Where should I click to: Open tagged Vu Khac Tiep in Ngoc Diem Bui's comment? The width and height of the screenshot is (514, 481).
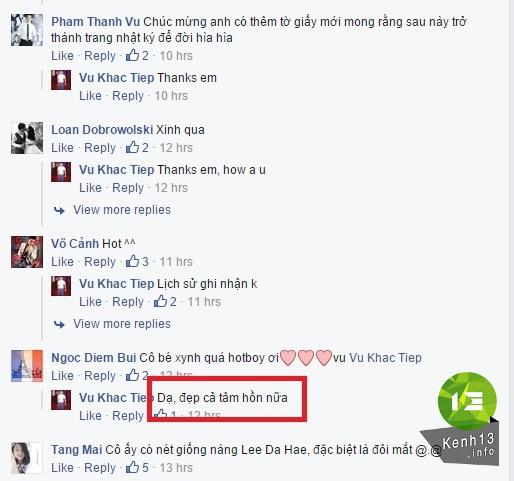coord(385,358)
